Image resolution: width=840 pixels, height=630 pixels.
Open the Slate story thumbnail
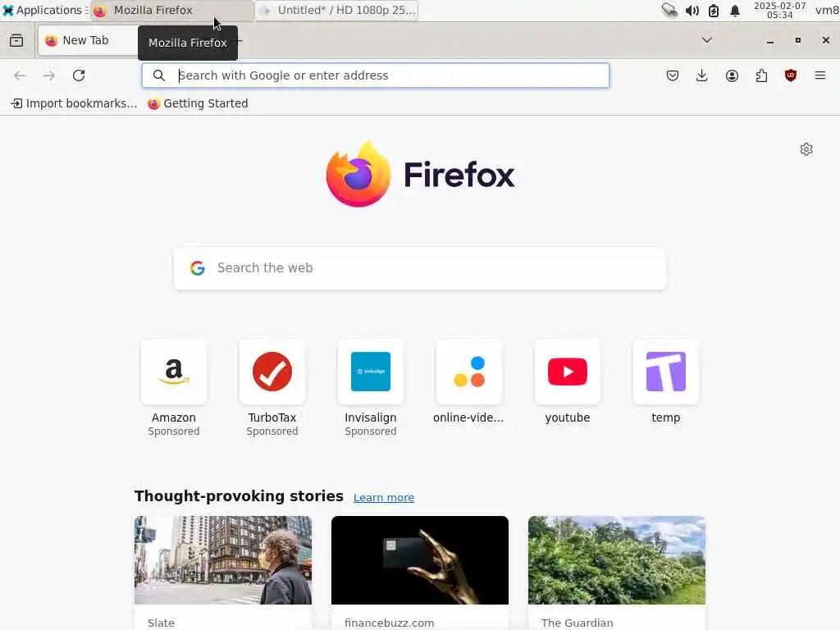click(x=223, y=560)
